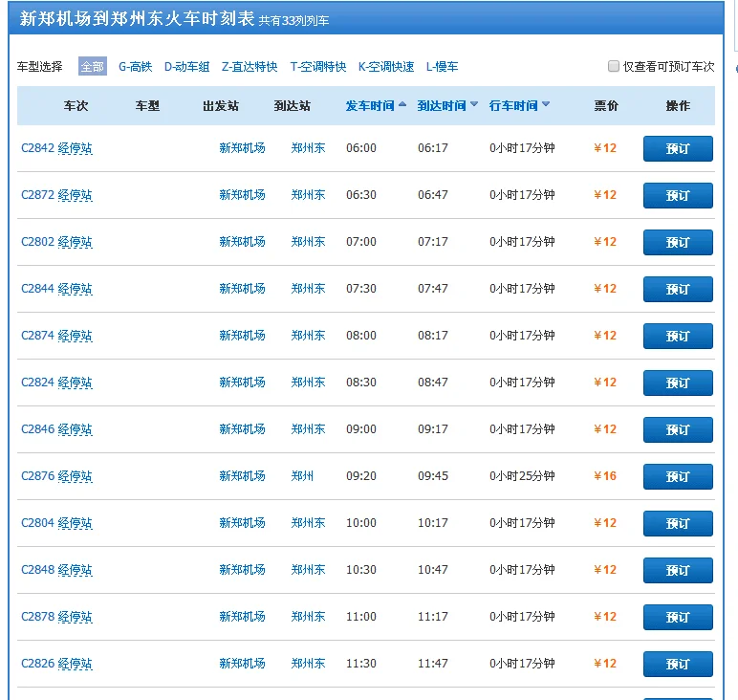
Task: Select the 11:30 departure time
Action: (361, 664)
